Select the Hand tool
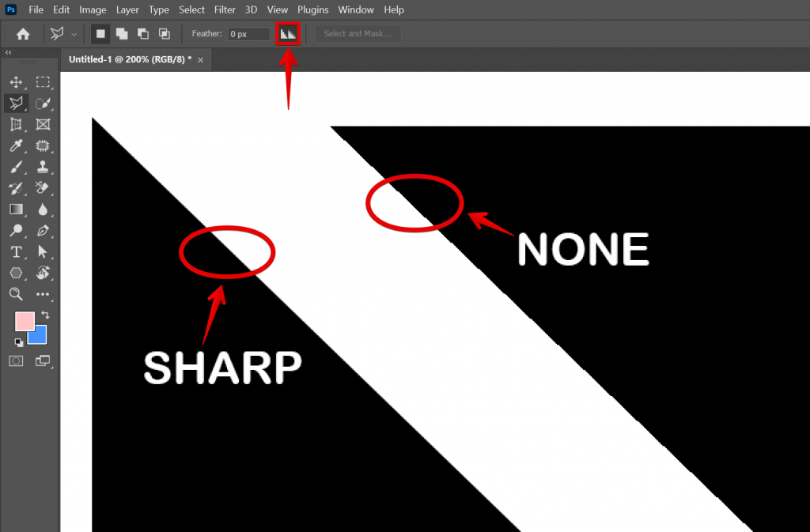Image resolution: width=810 pixels, height=532 pixels. tap(43, 273)
